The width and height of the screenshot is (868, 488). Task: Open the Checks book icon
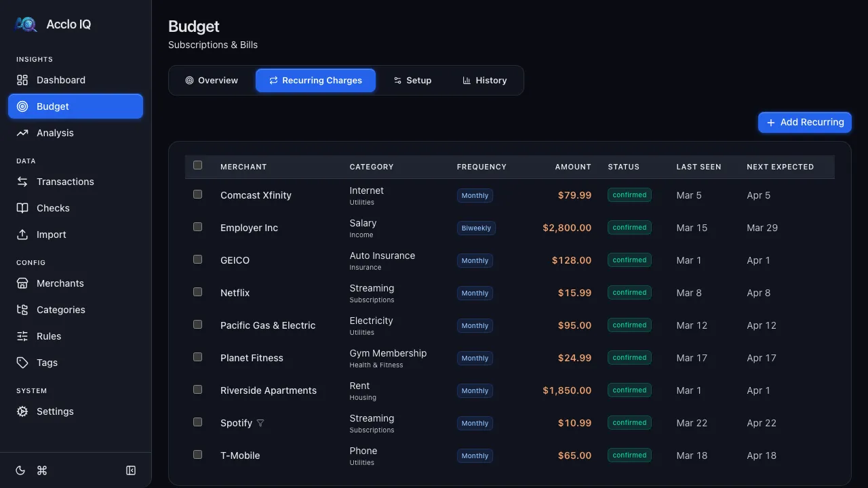coord(22,208)
